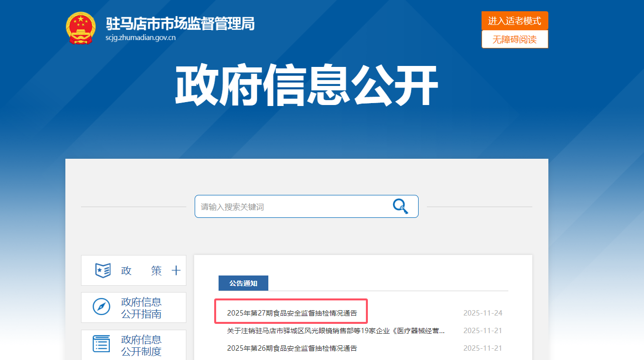Open notice about 注销驻马店市驿城区风光眼镜销售部 licenses
This screenshot has width=644, height=360.
tap(336, 331)
